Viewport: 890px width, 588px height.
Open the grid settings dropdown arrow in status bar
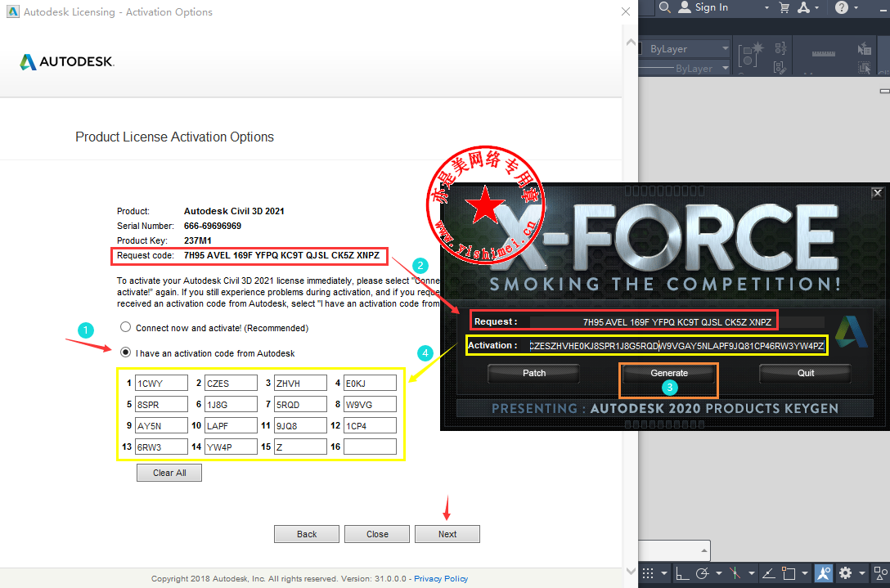pyautogui.click(x=663, y=574)
